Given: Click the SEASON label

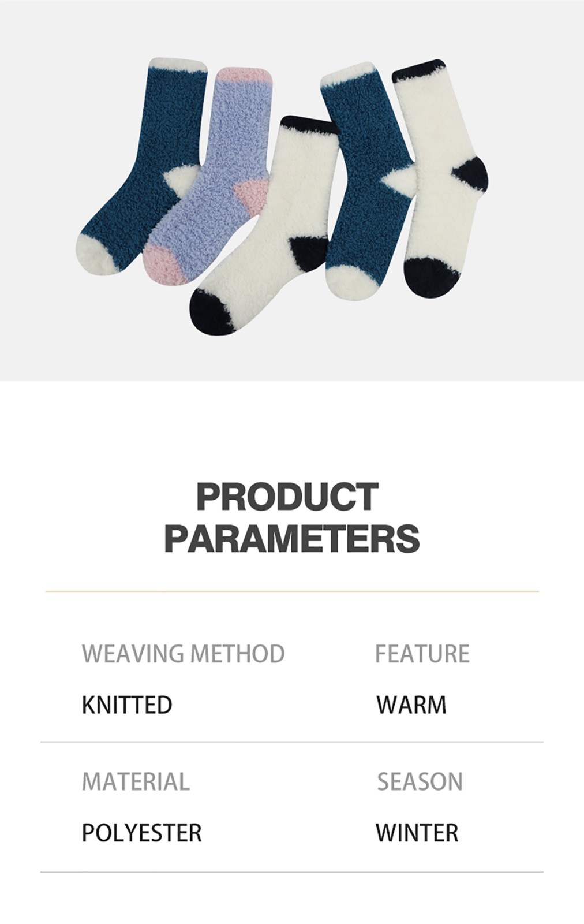Looking at the screenshot, I should pyautogui.click(x=420, y=782).
